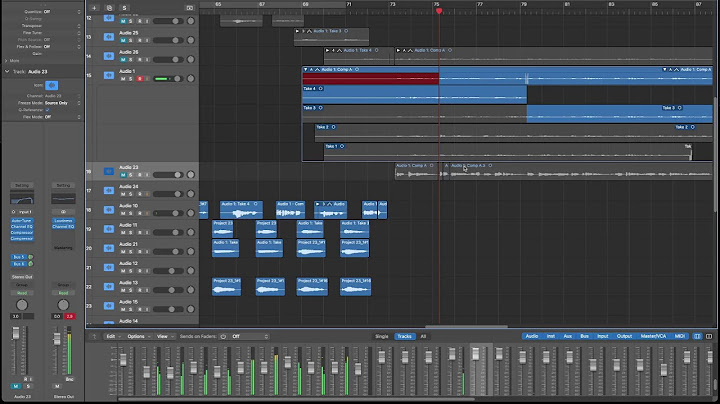
Task: Click the Audio 1 track icon
Action: pos(109,75)
